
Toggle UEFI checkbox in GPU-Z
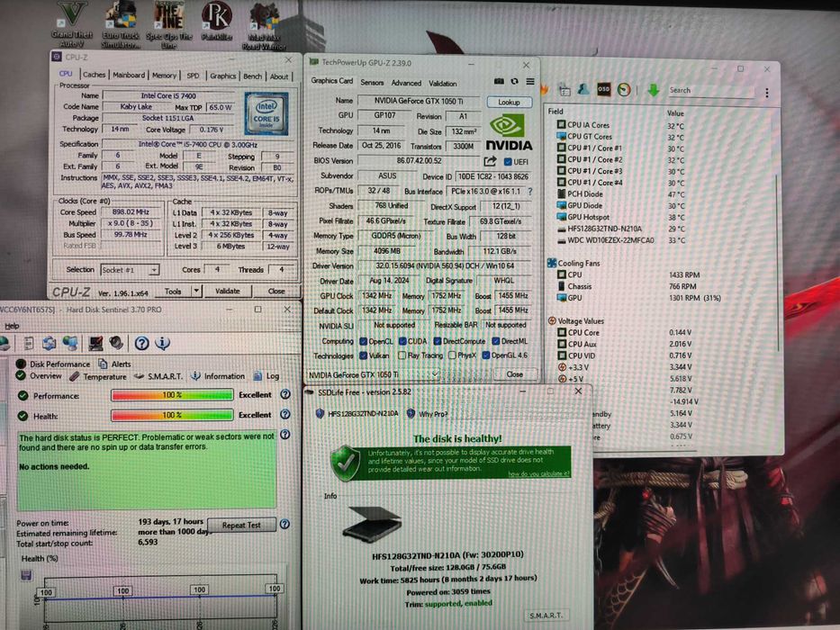pyautogui.click(x=508, y=161)
